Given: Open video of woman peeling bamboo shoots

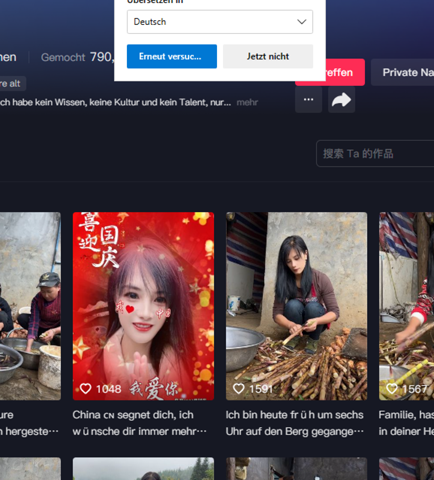Looking at the screenshot, I should (x=296, y=306).
